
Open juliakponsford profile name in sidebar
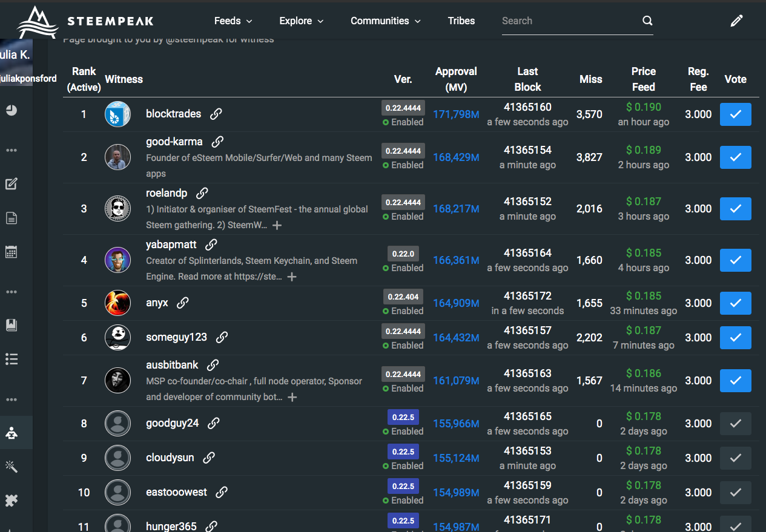click(x=28, y=78)
